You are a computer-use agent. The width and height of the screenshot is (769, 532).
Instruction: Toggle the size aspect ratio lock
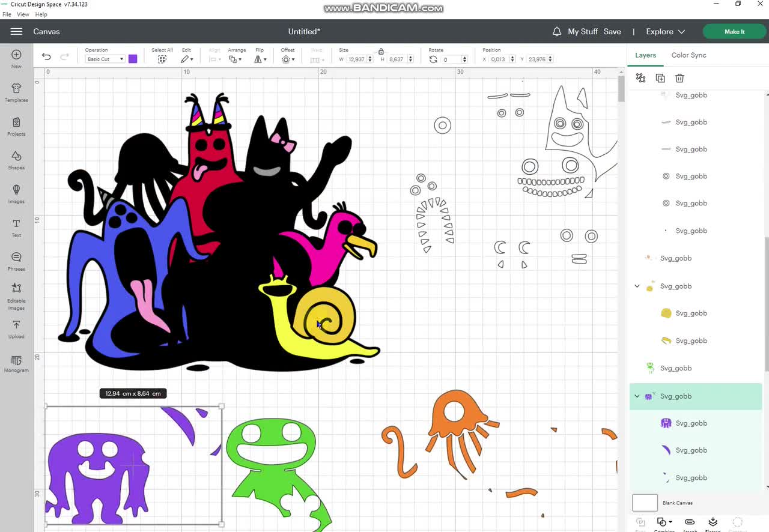tap(381, 52)
